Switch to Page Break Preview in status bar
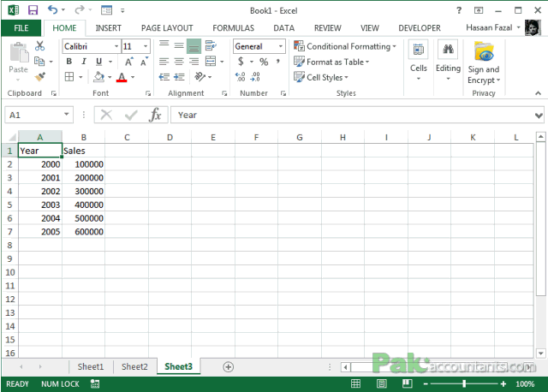The image size is (548, 392). [x=407, y=383]
